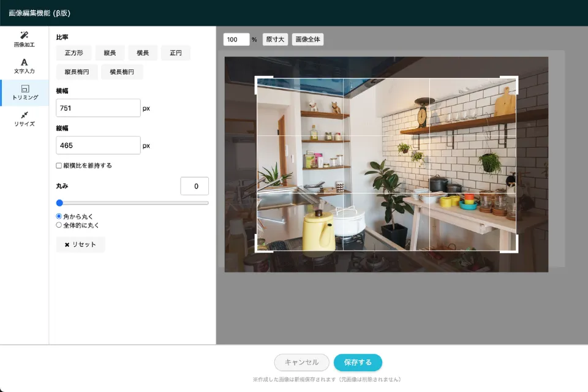This screenshot has width=588, height=392.
Task: Select the 文字入力 text tool
Action: 24,66
